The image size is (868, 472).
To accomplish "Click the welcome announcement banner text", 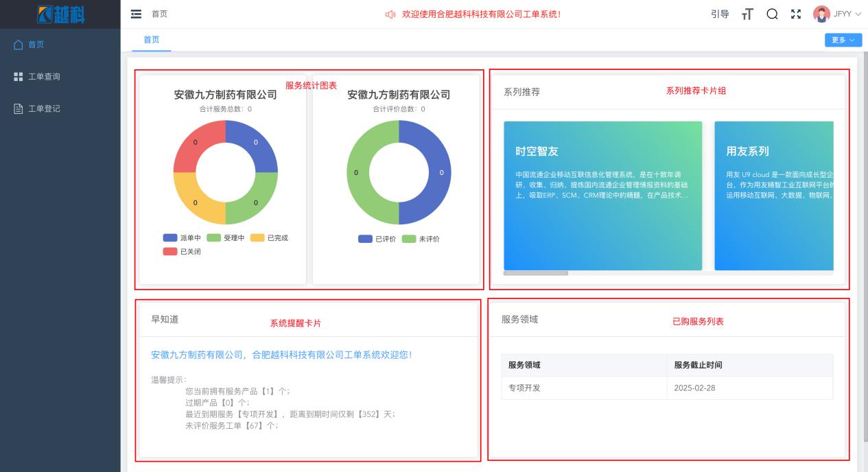I will click(x=482, y=14).
